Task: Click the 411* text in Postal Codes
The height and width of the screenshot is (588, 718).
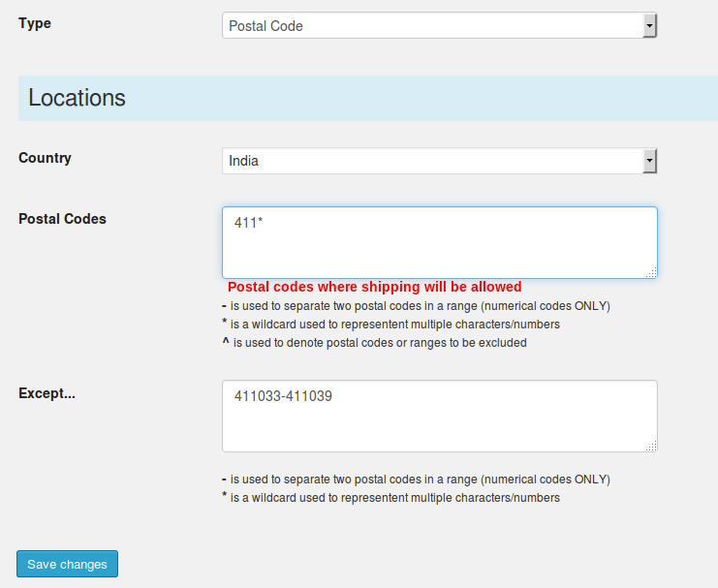Action: pyautogui.click(x=249, y=223)
